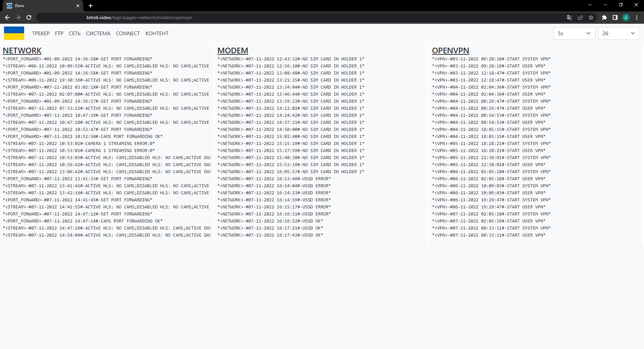The image size is (644, 349).
Task: Click the share page icon
Action: 580,17
